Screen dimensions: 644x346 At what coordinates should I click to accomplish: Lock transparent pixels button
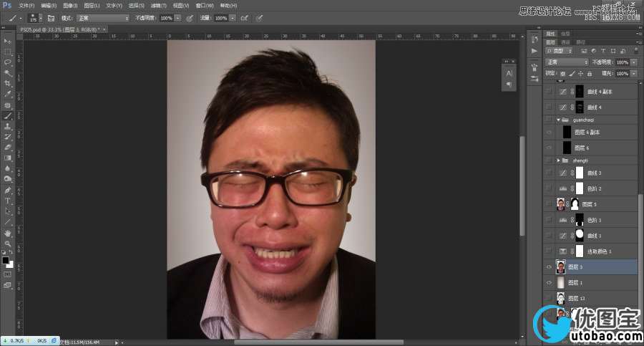[x=562, y=74]
